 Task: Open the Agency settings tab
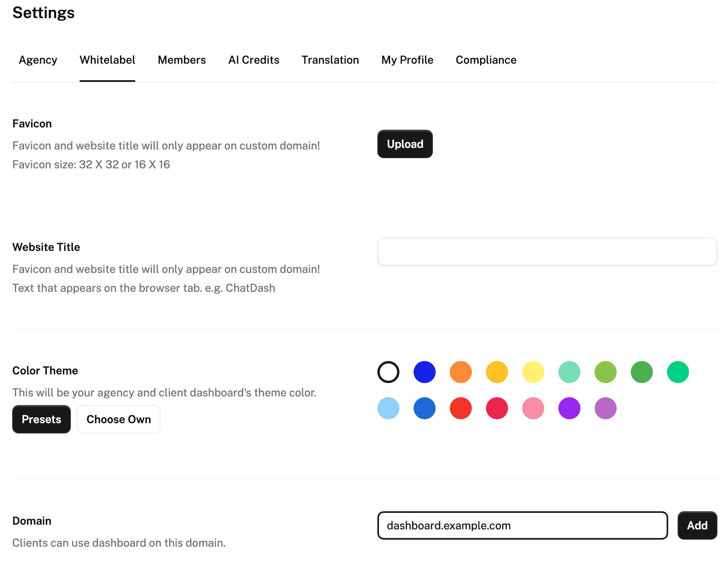(38, 60)
